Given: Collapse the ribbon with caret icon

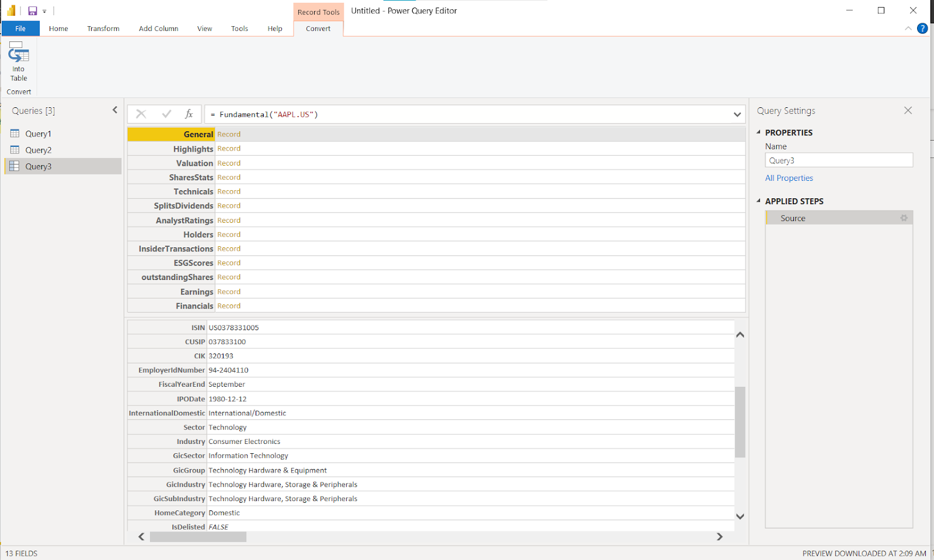Looking at the screenshot, I should click(908, 29).
